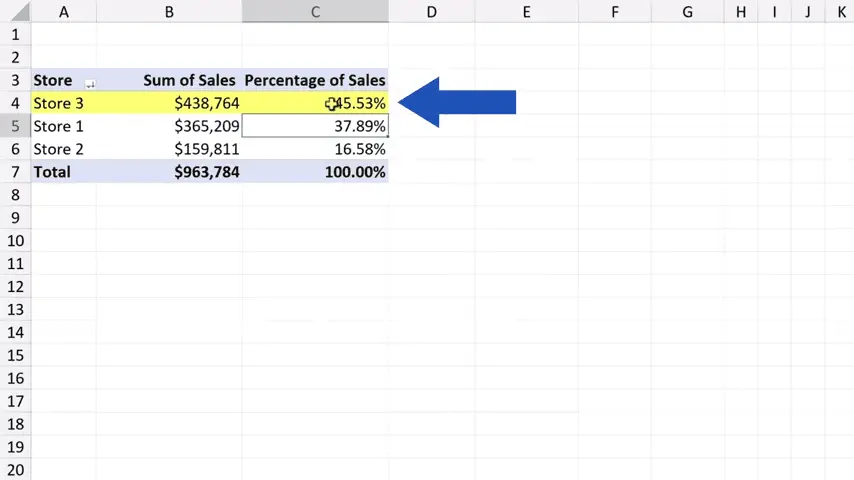Select the Total row label cell

(52, 172)
